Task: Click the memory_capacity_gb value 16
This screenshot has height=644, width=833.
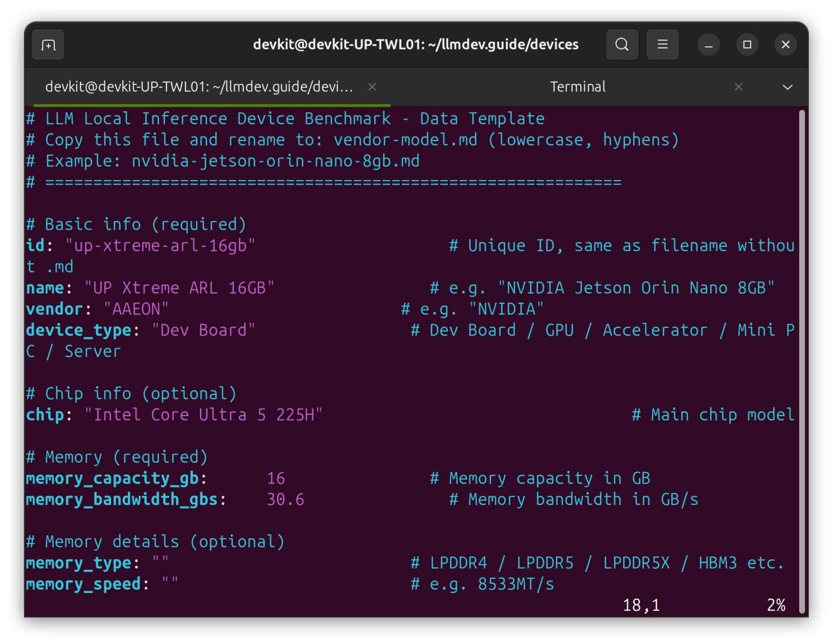Action: click(276, 478)
